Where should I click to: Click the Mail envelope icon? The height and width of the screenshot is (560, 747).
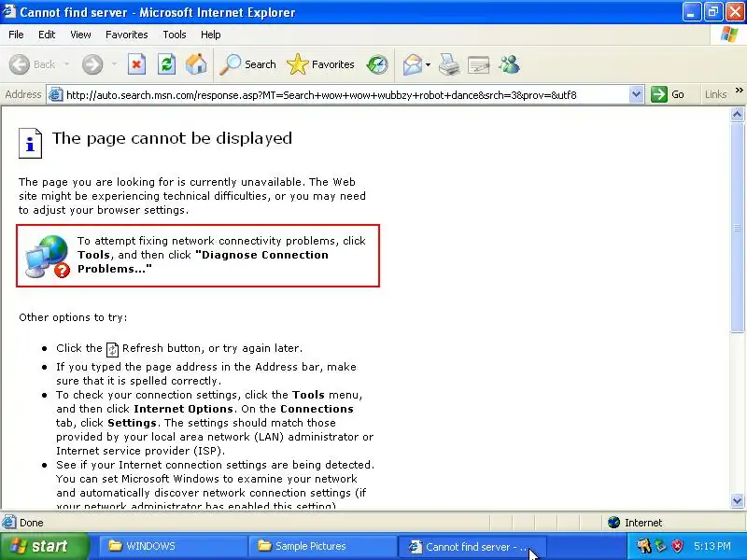tap(412, 64)
